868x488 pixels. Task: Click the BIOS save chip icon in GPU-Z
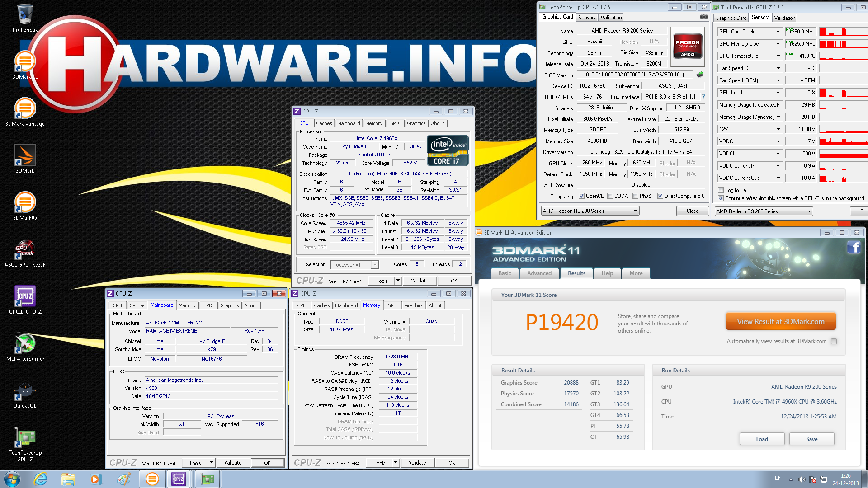(700, 75)
